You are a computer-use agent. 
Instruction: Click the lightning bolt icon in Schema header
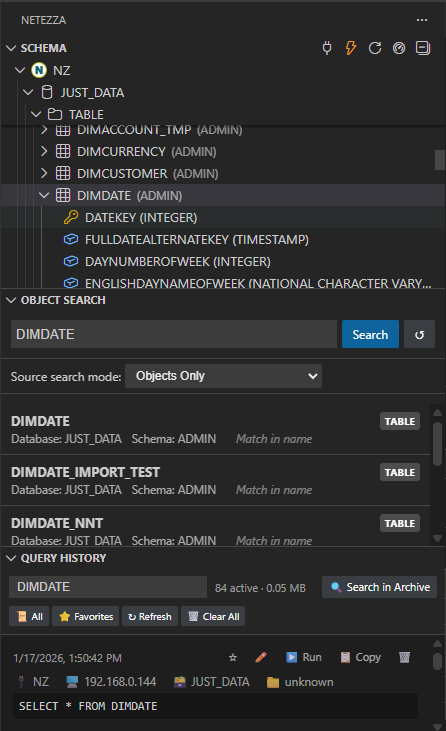point(351,48)
